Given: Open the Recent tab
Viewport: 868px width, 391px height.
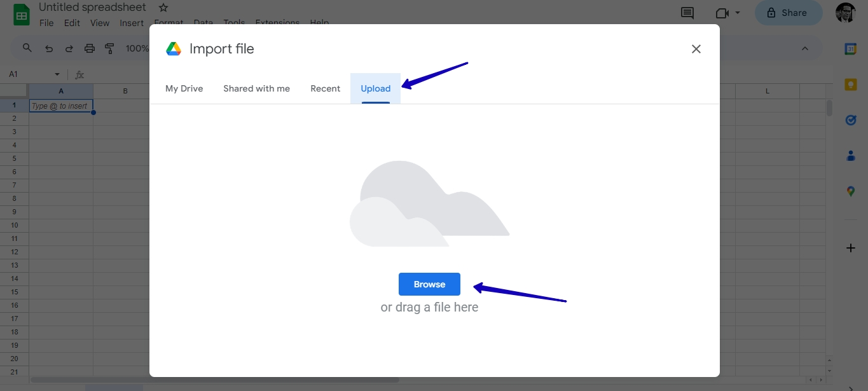Looking at the screenshot, I should click(x=325, y=88).
